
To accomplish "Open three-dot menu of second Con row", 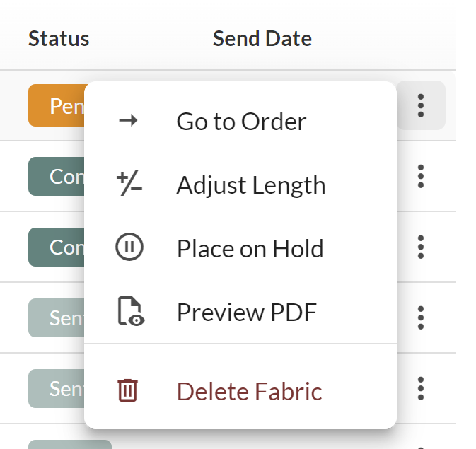I will (x=421, y=247).
